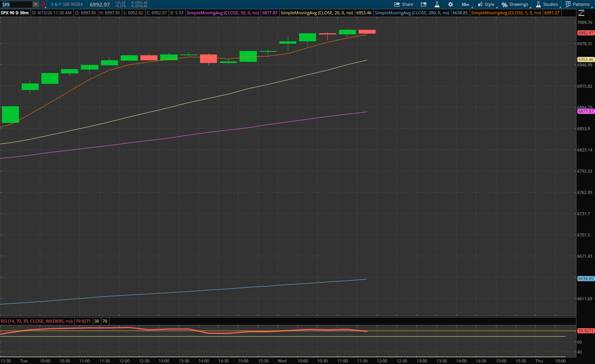595x364 pixels.
Task: Open the 30m timeframe selector
Action: [x=465, y=4]
